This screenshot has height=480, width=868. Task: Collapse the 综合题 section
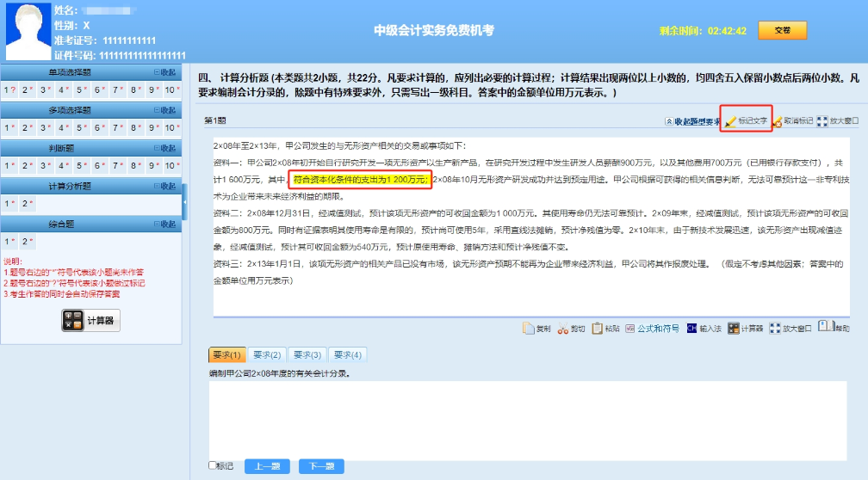pos(165,224)
